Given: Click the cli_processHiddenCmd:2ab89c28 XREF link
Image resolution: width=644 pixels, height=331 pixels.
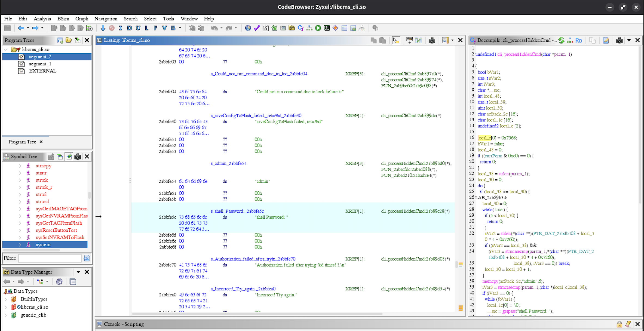Looking at the screenshot, I should (x=415, y=211).
